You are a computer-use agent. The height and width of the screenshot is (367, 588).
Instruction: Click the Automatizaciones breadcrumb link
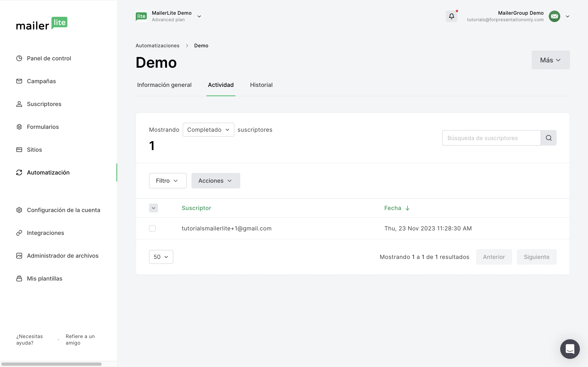coord(157,46)
